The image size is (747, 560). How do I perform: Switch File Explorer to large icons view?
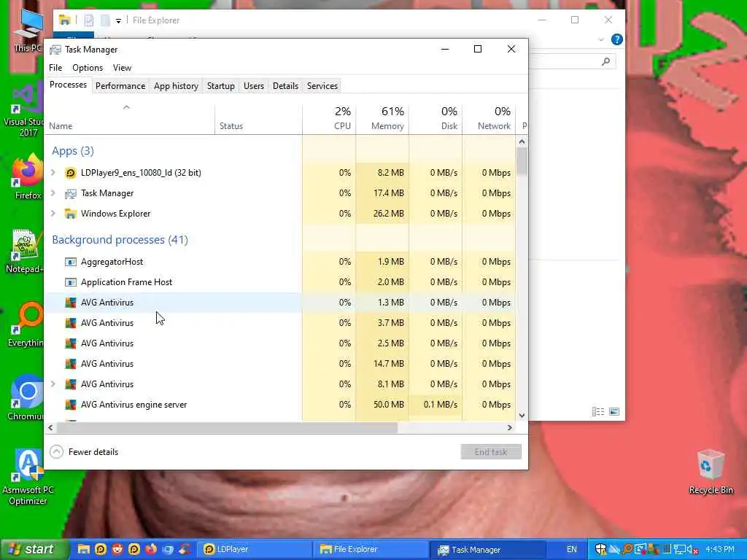614,411
